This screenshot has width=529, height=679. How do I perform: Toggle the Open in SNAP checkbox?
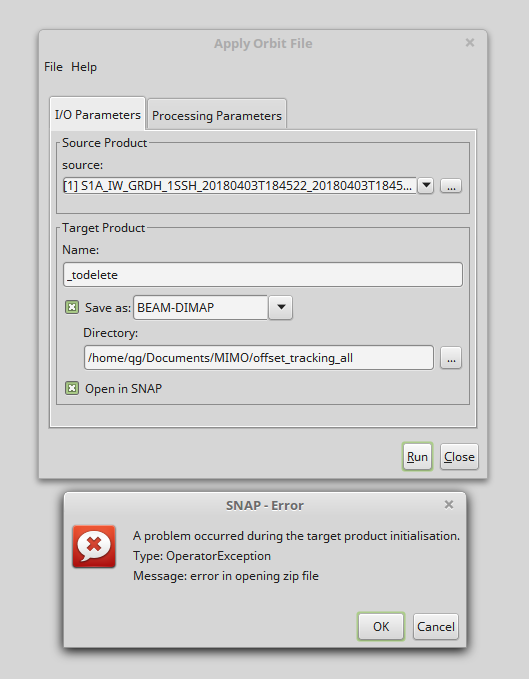click(72, 388)
